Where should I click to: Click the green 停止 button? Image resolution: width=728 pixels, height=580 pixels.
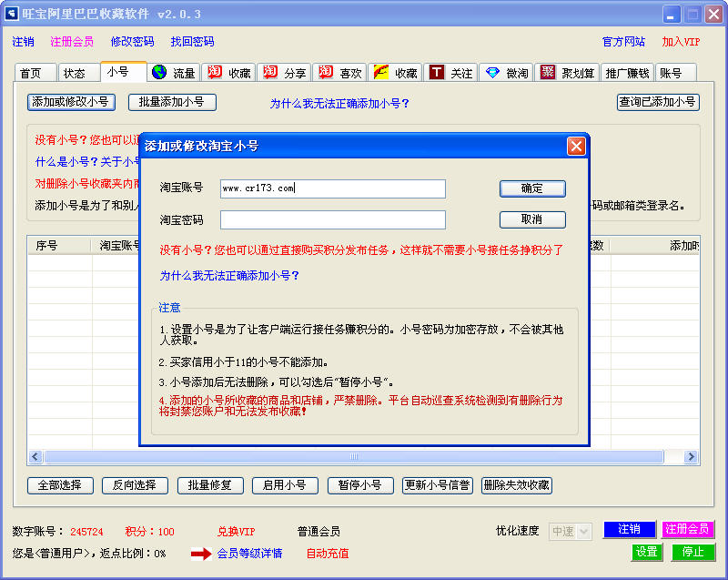click(693, 552)
